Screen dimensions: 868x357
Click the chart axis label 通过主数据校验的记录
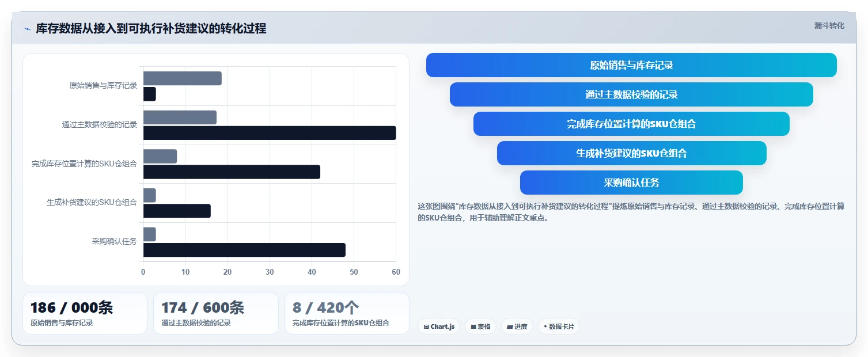point(100,124)
